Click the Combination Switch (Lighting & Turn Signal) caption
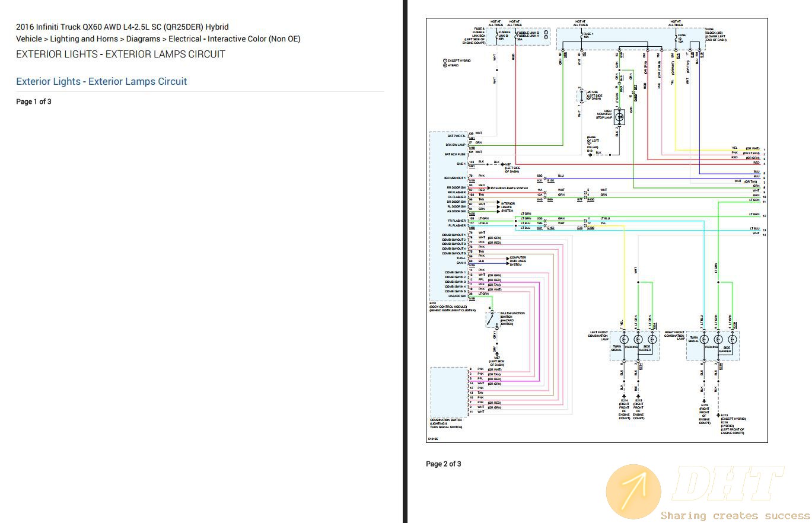 click(446, 423)
